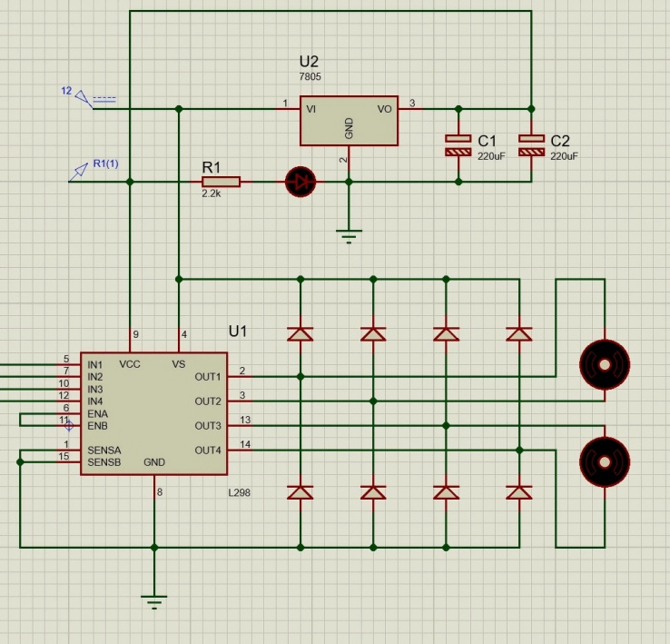Select the U2 reference label
This screenshot has width=670, height=644.
[309, 62]
